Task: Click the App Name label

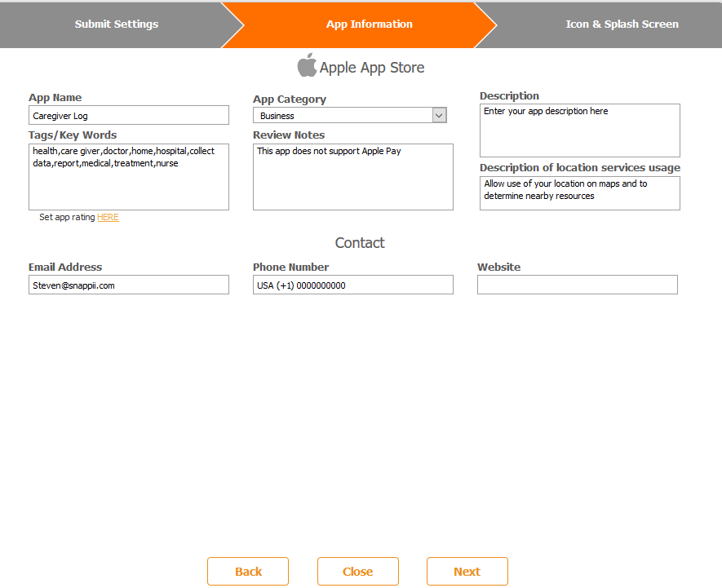Action: tap(55, 98)
